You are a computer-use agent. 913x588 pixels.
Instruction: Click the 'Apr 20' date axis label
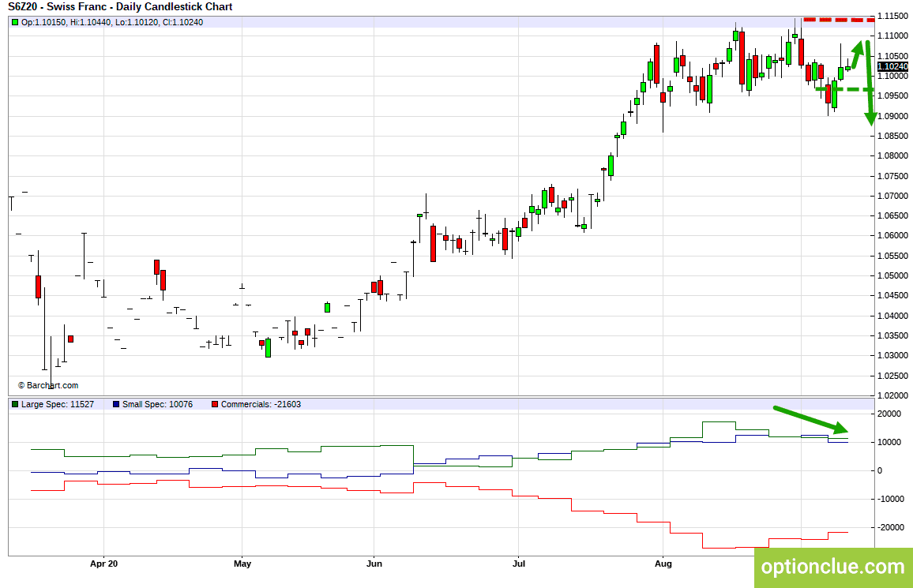[103, 564]
